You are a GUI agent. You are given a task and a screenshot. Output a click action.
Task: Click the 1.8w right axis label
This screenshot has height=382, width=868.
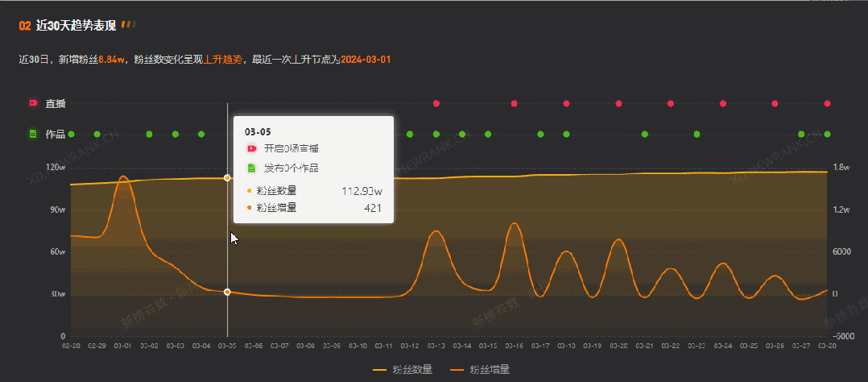[x=841, y=168]
